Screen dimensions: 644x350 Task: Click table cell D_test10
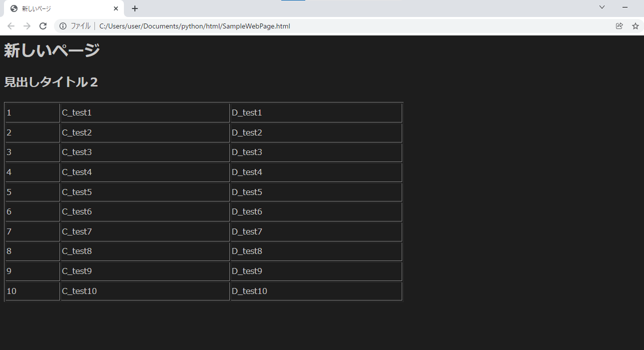point(316,291)
